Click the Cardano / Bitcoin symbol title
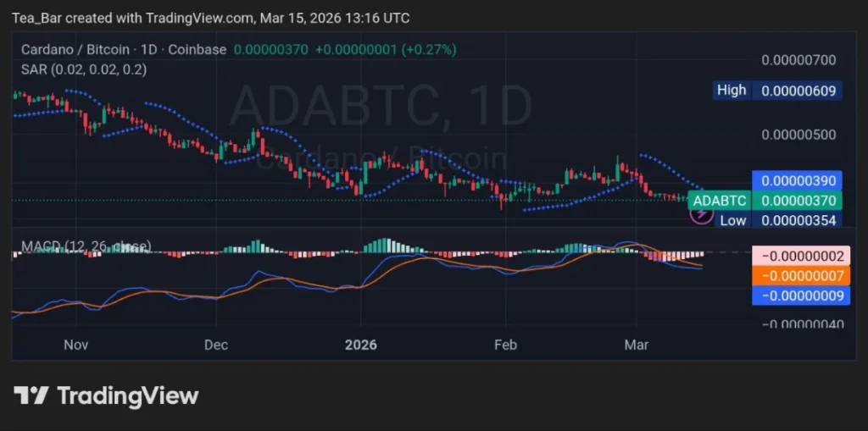The height and width of the screenshot is (431, 868). (77, 50)
